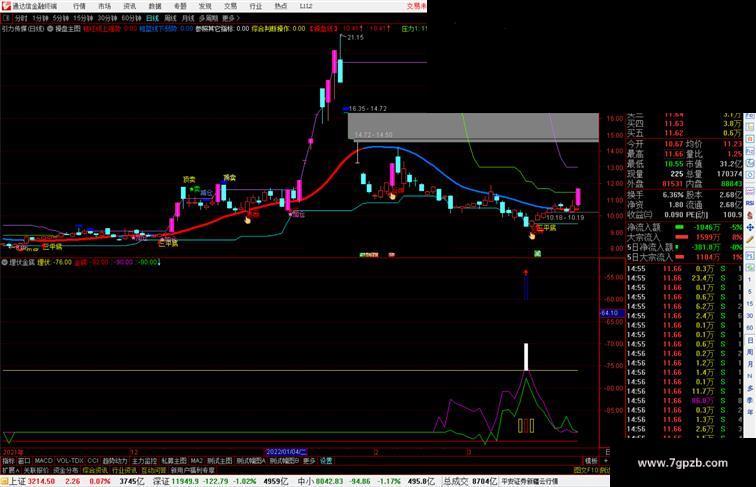Switch chart to 1分钟 period
Image resolution: width=756 pixels, height=487 pixels.
tap(40, 18)
